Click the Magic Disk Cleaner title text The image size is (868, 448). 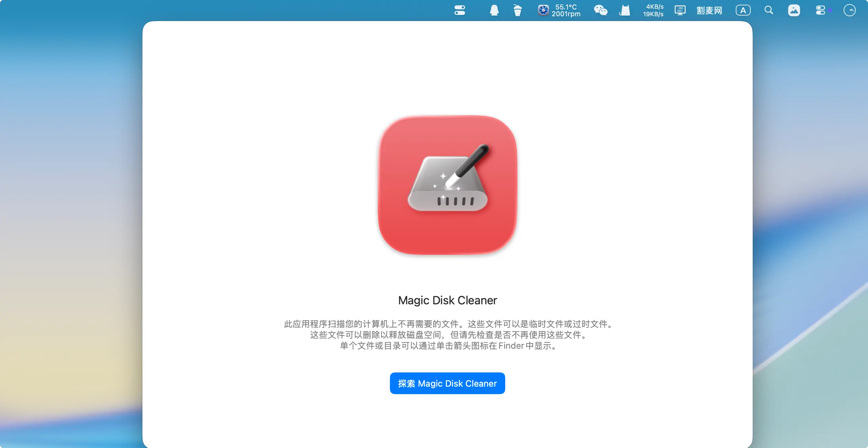(447, 300)
